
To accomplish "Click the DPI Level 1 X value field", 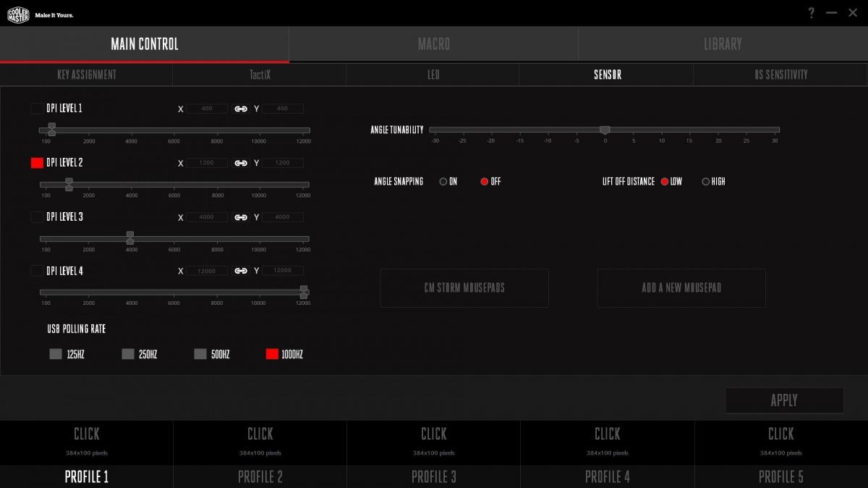I will pyautogui.click(x=207, y=109).
